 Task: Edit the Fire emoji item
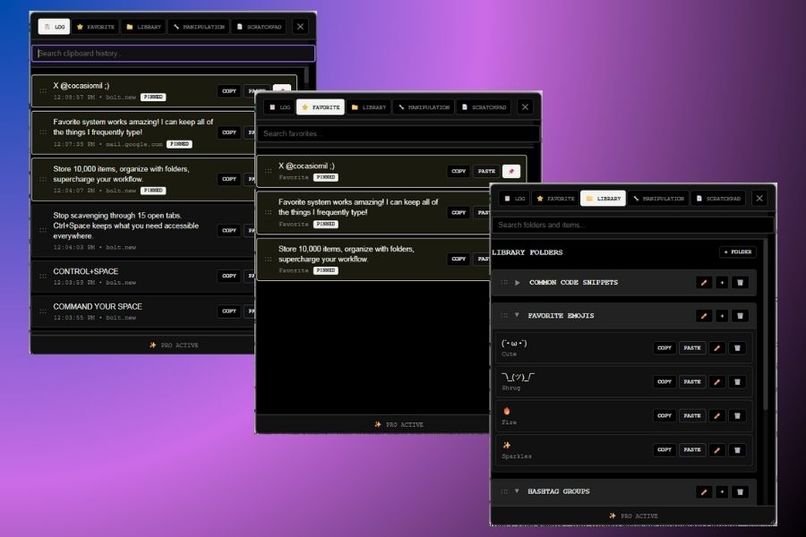coord(717,415)
